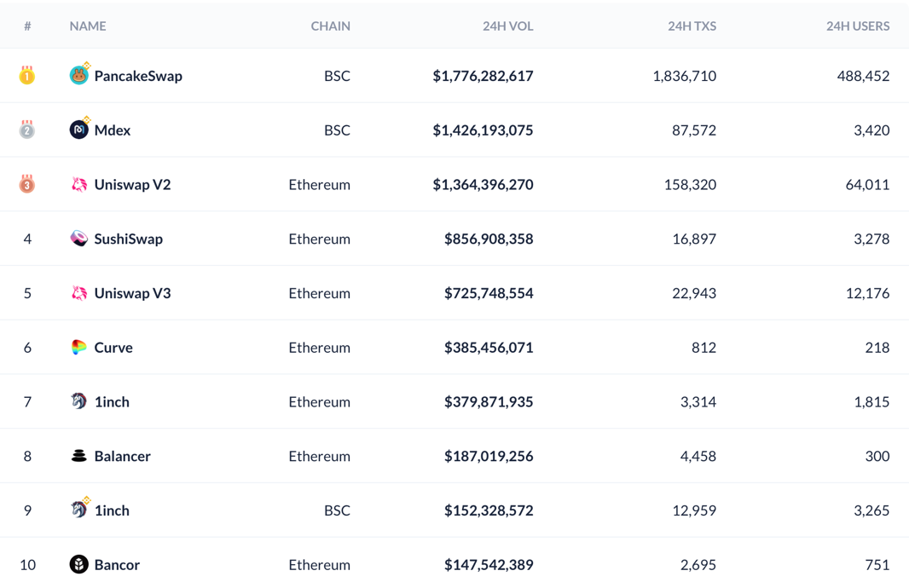The height and width of the screenshot is (588, 909).
Task: Click the Balancer logo icon
Action: pos(78,456)
